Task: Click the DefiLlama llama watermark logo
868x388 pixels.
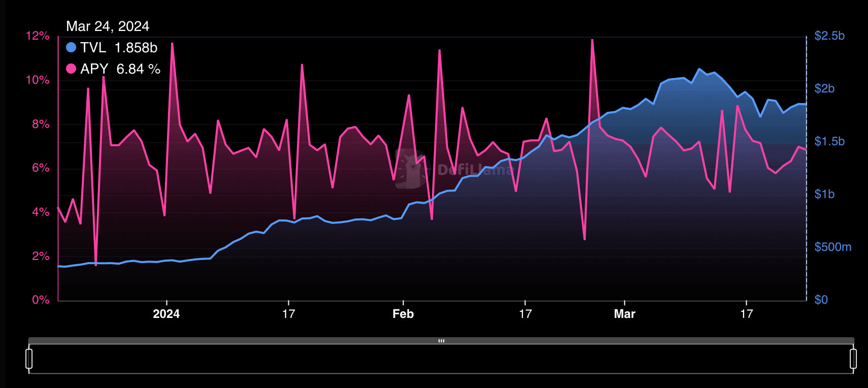Action: [x=411, y=169]
